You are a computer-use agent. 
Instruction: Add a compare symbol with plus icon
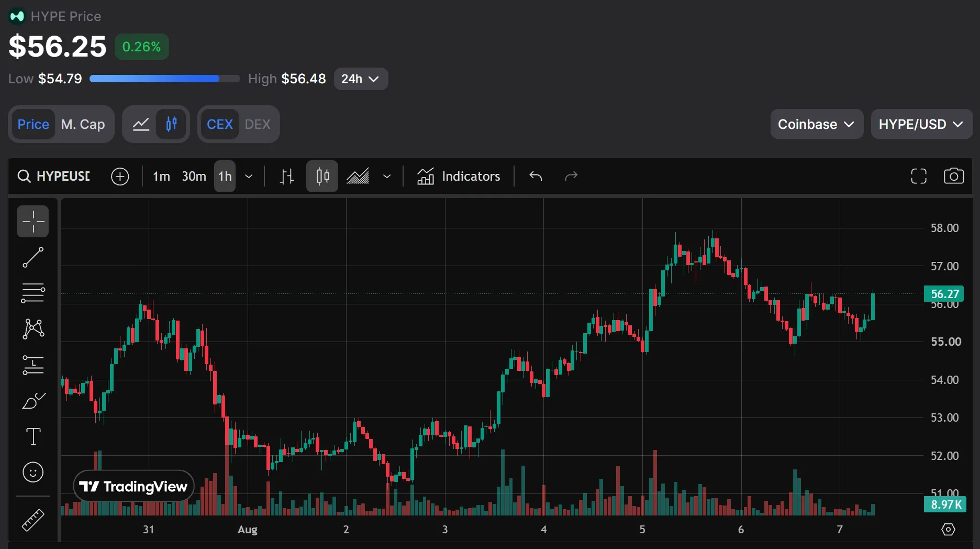[x=120, y=176]
